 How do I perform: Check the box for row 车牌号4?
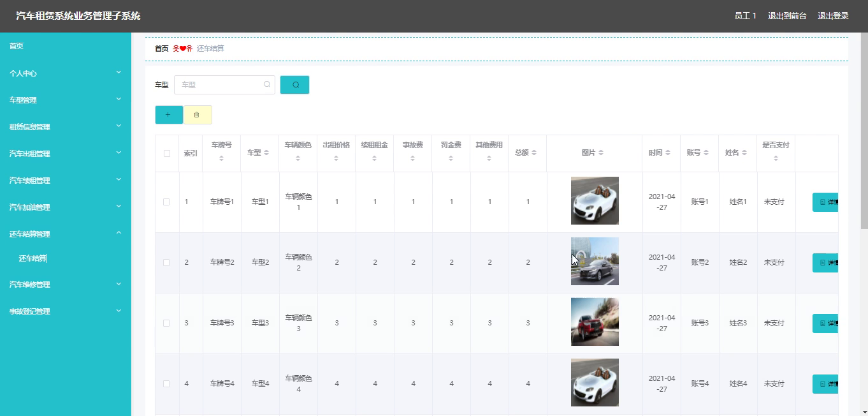166,383
